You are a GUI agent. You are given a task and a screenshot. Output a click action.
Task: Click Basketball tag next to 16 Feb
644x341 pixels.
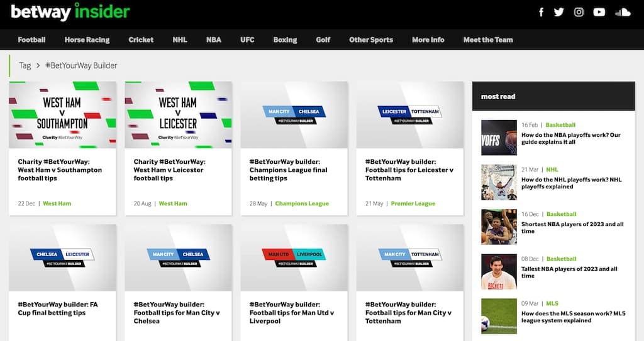560,125
